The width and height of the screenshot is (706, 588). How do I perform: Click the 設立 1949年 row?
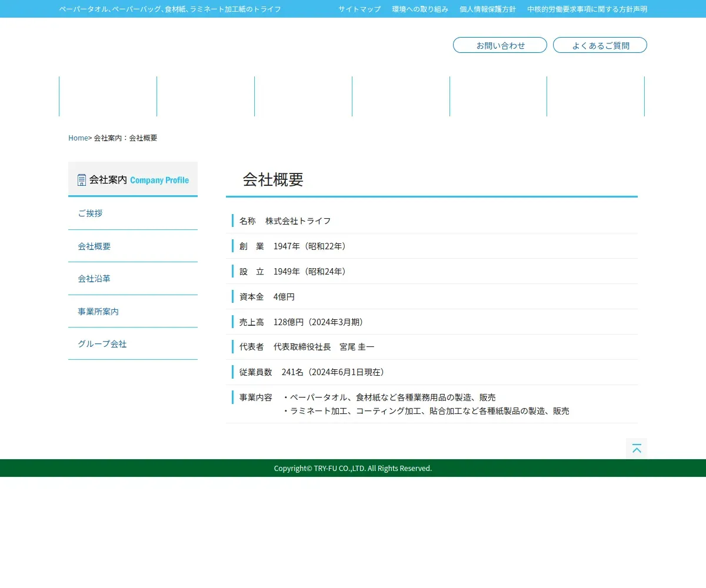432,272
